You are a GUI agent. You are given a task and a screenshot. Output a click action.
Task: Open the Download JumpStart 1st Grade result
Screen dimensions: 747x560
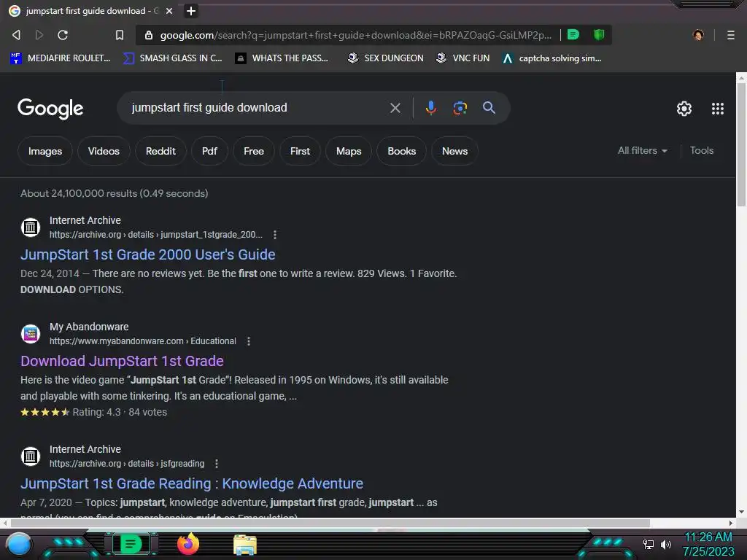(122, 361)
